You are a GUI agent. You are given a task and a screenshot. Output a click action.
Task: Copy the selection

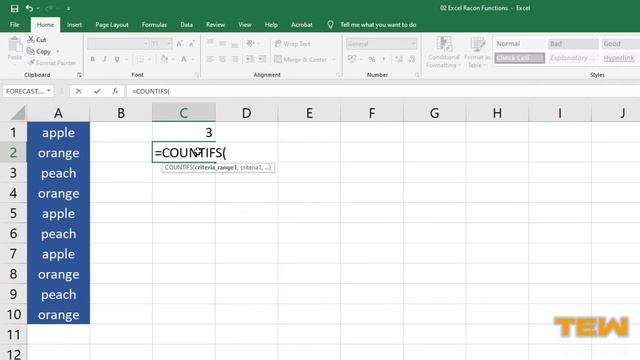click(x=39, y=51)
